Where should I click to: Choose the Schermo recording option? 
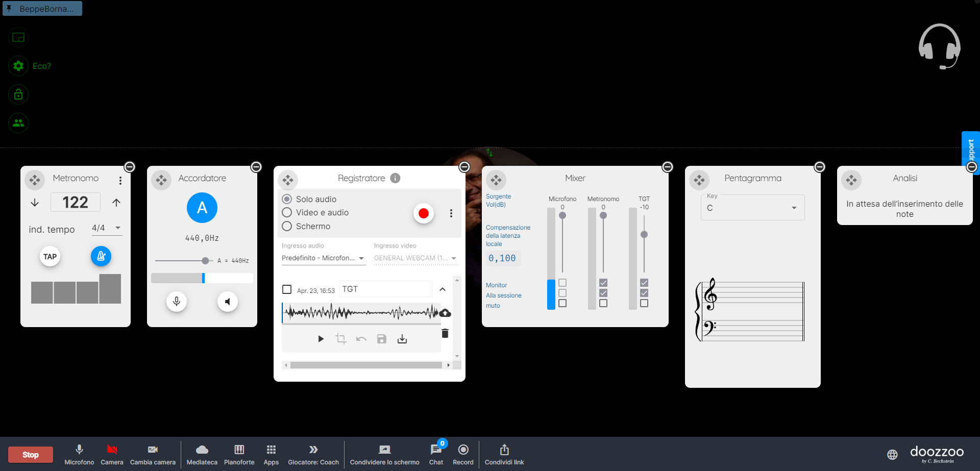287,226
